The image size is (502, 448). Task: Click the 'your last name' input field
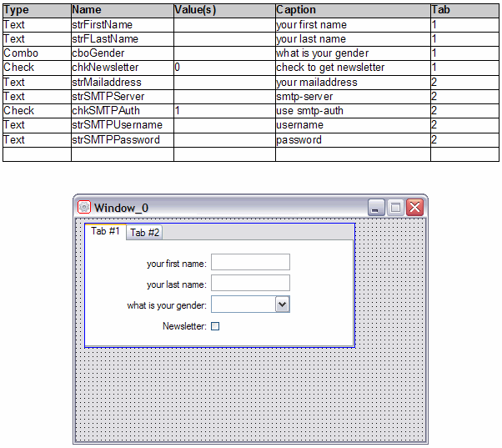click(250, 283)
